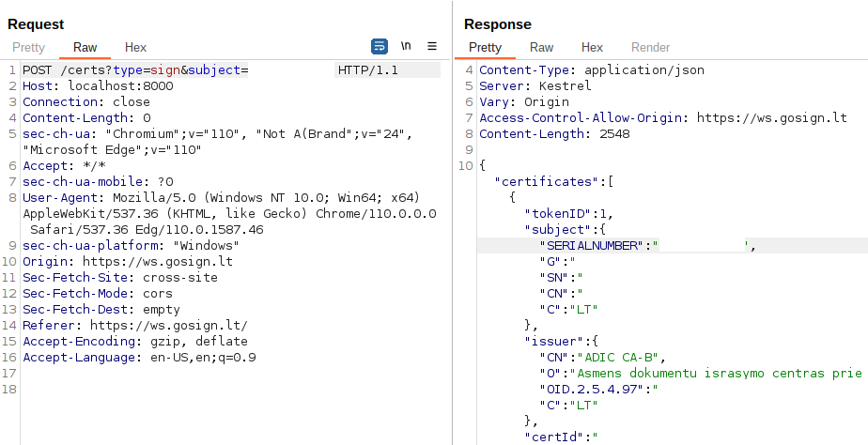868x445 pixels.
Task: Switch to the Response Raw tab
Action: coord(541,48)
